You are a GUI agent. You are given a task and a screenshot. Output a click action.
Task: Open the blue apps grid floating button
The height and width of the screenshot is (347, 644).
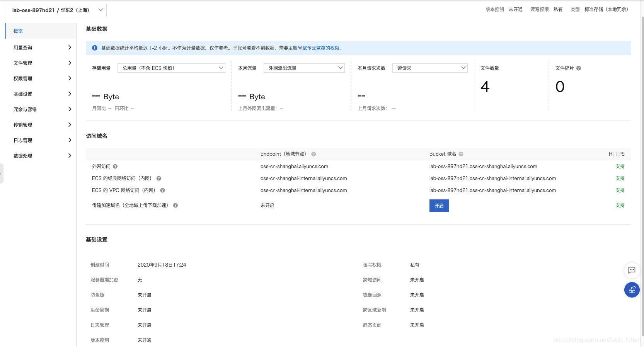click(632, 290)
